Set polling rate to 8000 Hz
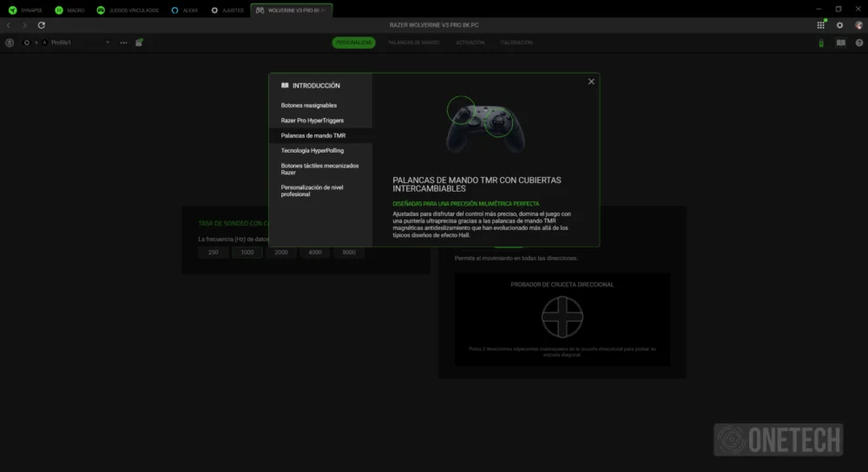Image resolution: width=868 pixels, height=472 pixels. (349, 252)
